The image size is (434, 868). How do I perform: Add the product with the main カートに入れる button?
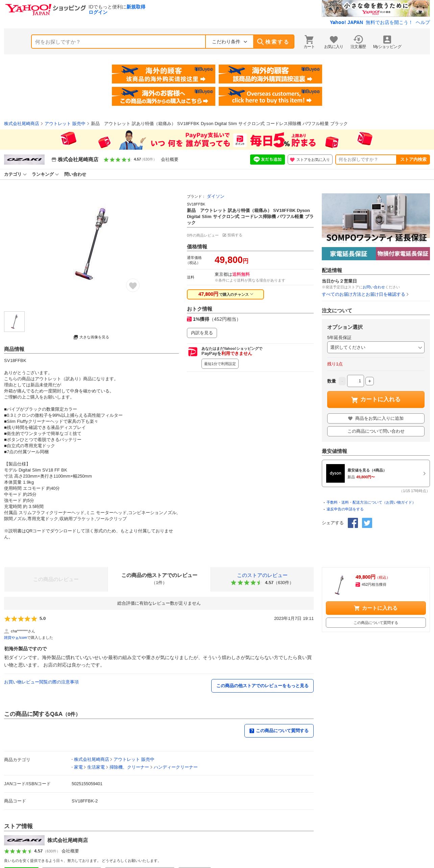click(376, 400)
